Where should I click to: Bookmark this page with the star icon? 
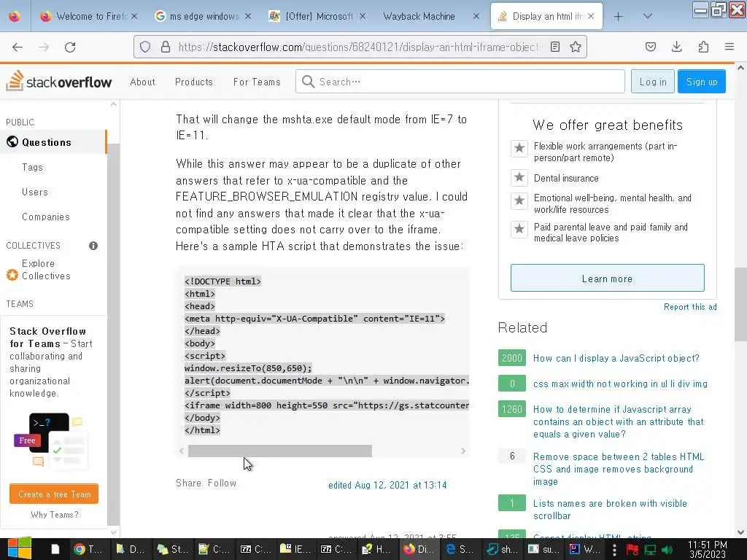(576, 47)
